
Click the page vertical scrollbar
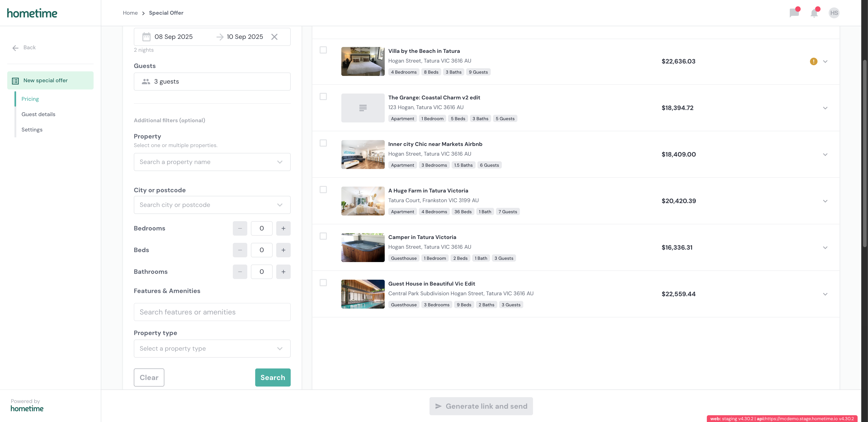click(865, 154)
